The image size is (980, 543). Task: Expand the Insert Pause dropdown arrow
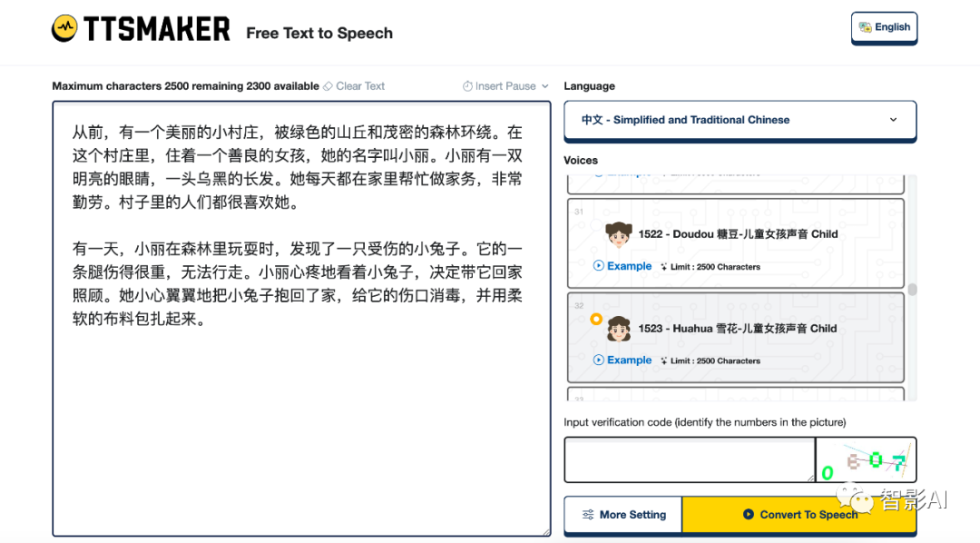pyautogui.click(x=545, y=86)
